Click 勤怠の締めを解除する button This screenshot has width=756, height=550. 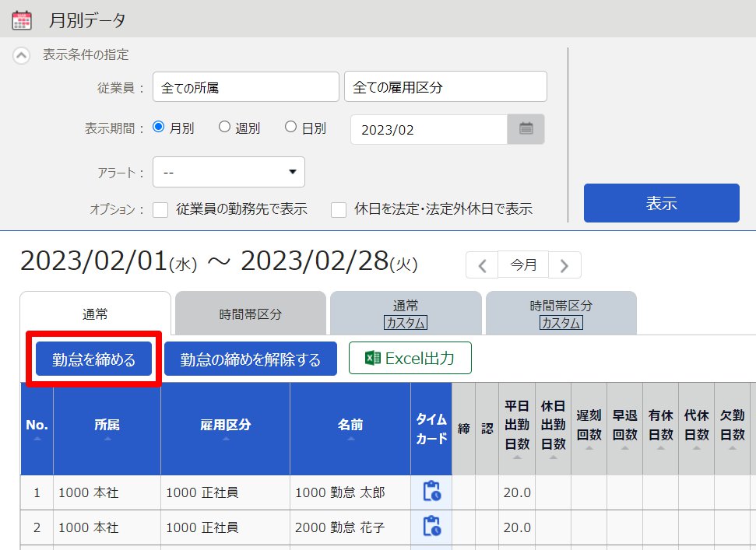click(x=251, y=359)
